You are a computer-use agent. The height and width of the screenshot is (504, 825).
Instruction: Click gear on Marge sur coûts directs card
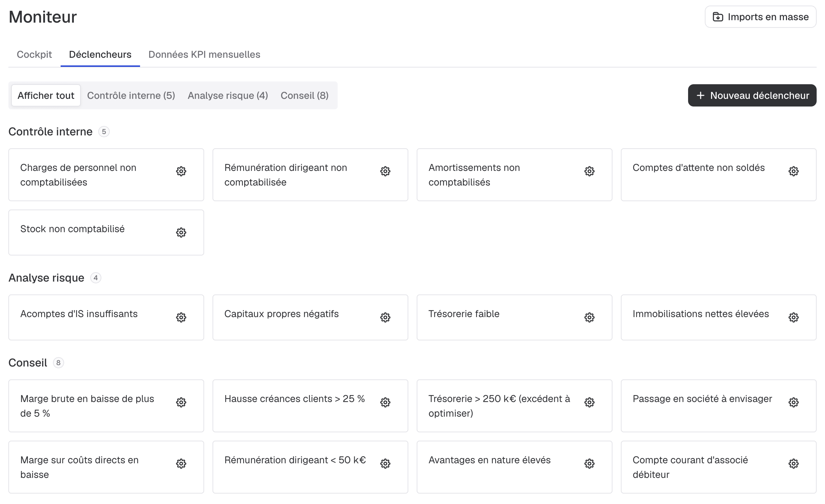tap(181, 464)
